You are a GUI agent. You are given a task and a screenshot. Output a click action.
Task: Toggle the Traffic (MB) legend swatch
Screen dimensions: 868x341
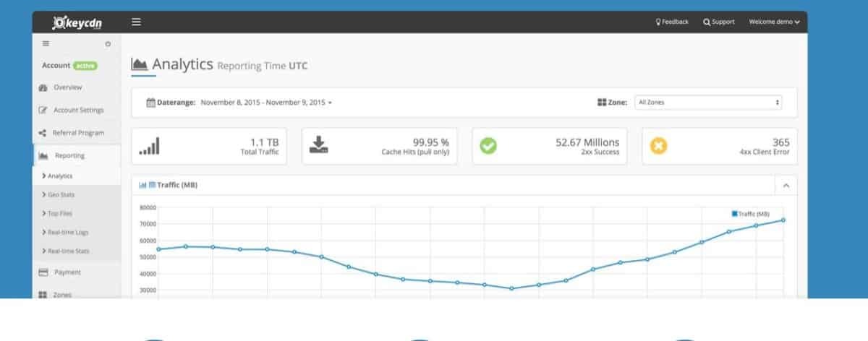coord(735,214)
